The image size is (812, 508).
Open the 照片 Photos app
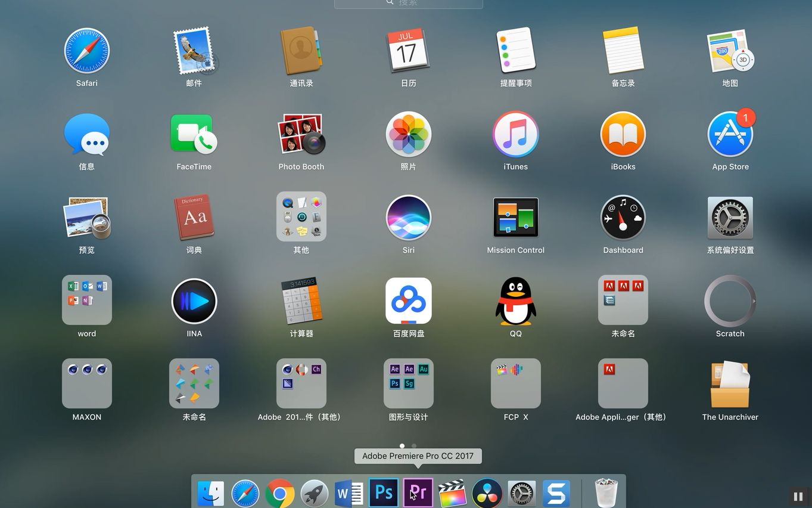tap(409, 134)
